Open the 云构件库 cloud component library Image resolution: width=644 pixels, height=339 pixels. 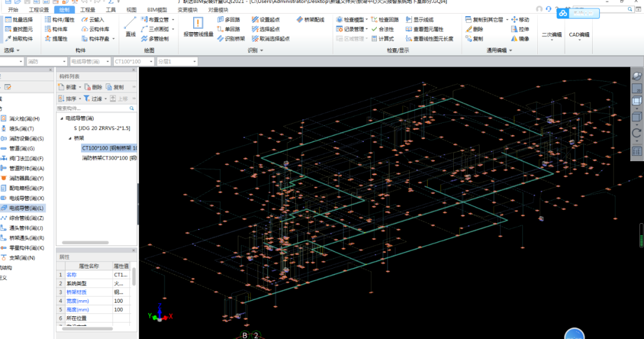[x=95, y=29]
